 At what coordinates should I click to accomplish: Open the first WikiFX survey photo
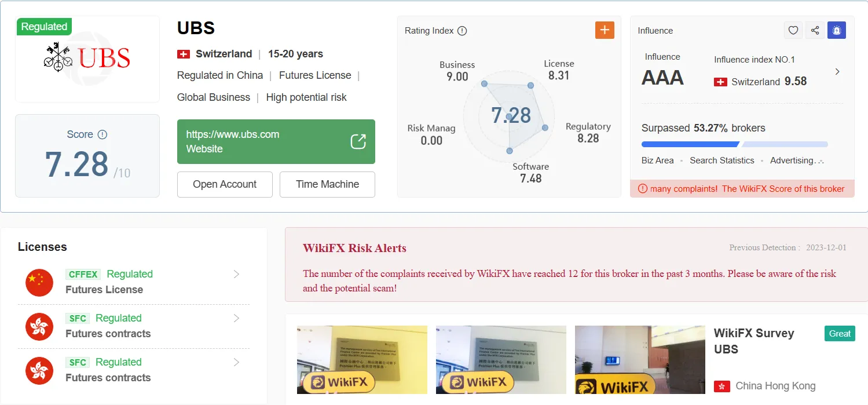click(362, 360)
